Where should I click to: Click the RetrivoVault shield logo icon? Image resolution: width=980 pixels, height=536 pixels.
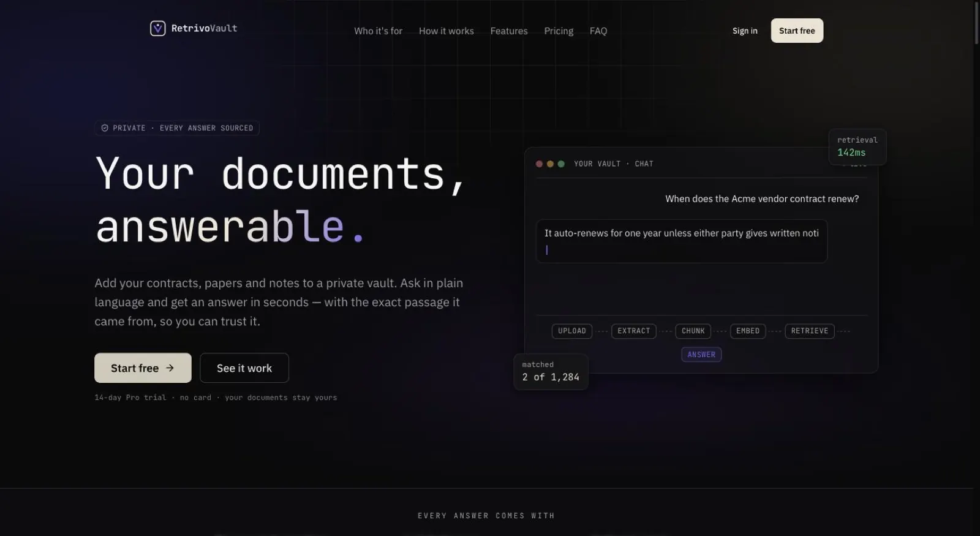click(x=157, y=28)
